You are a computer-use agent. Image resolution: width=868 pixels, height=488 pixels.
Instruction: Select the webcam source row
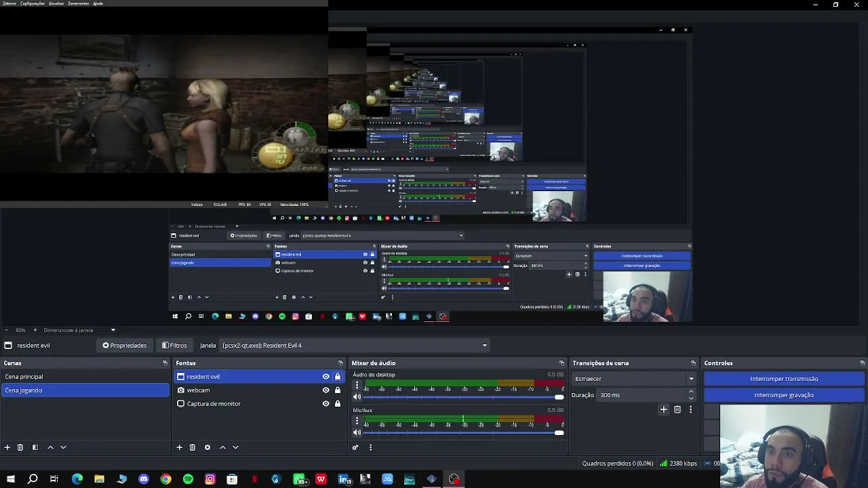click(x=260, y=390)
